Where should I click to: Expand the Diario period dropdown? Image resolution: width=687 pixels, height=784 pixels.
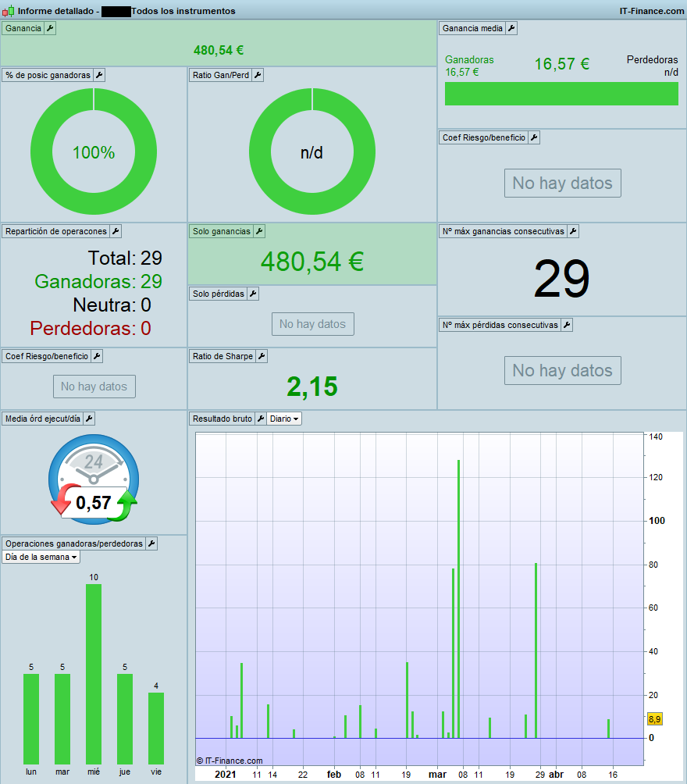tap(284, 419)
